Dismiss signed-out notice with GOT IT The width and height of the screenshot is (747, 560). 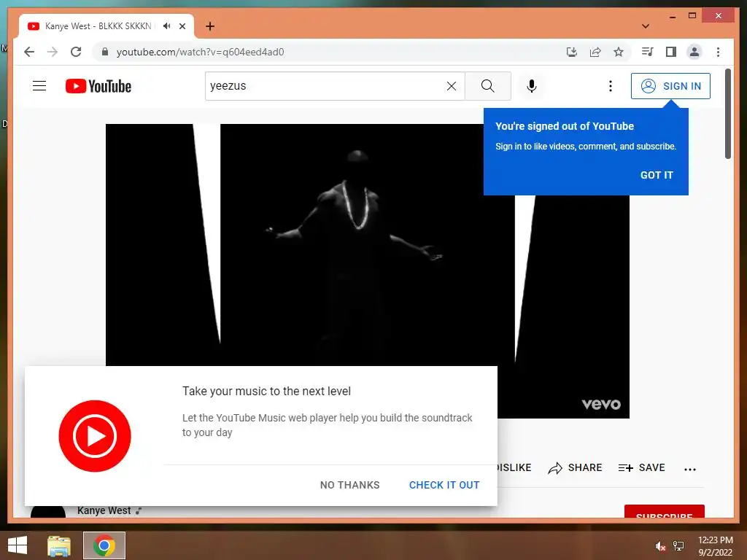click(x=657, y=175)
